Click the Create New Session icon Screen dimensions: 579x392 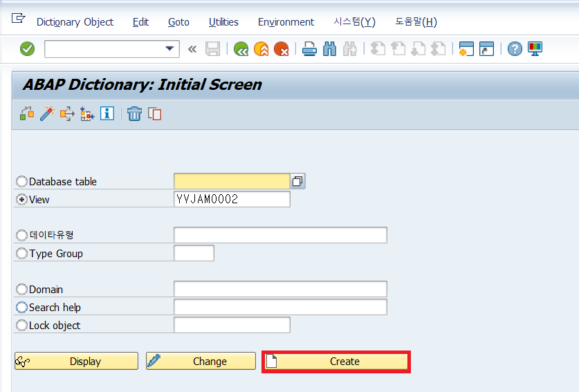[466, 48]
